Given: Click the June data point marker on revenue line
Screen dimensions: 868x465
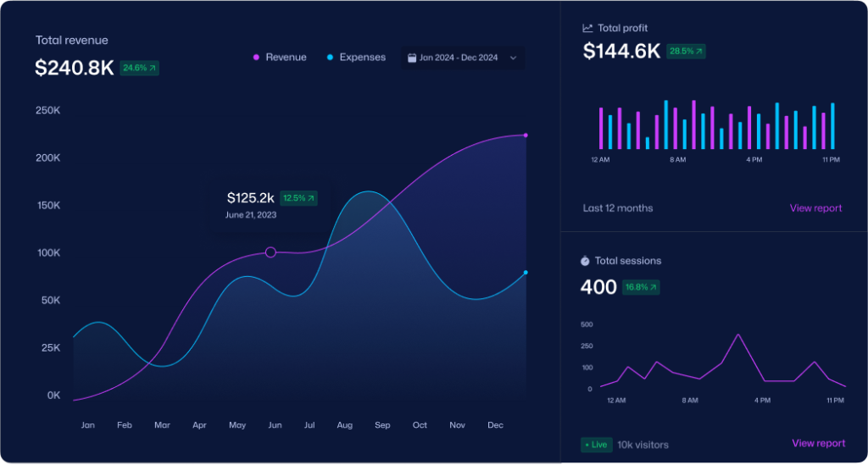Looking at the screenshot, I should (x=270, y=252).
